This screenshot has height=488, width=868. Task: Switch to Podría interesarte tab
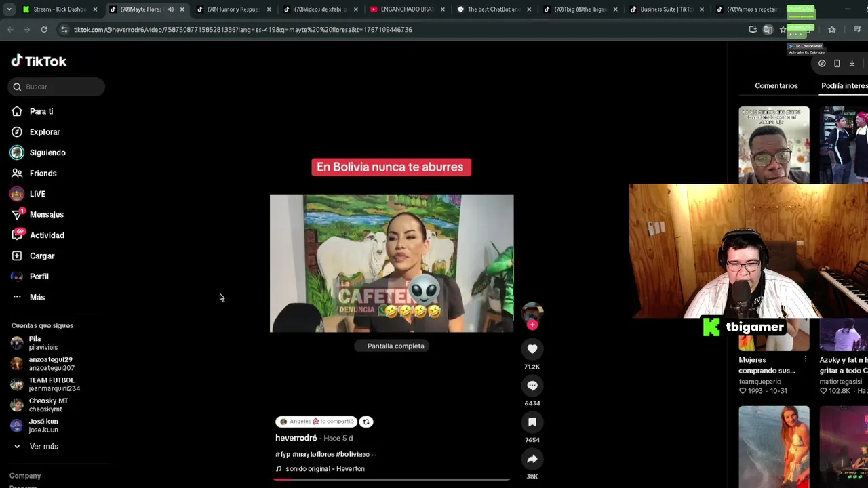(x=844, y=85)
